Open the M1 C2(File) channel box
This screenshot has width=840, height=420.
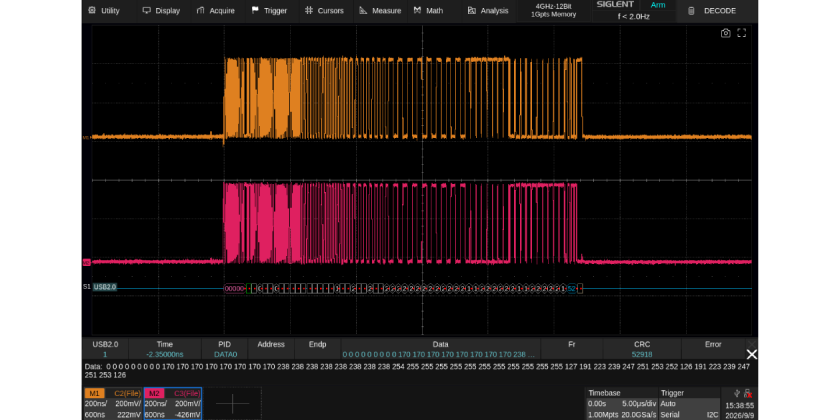(x=113, y=403)
